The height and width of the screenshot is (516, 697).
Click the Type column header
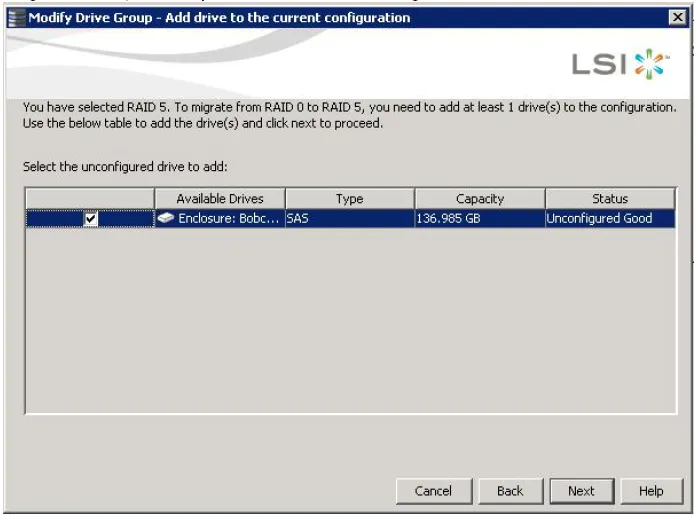[x=349, y=199]
